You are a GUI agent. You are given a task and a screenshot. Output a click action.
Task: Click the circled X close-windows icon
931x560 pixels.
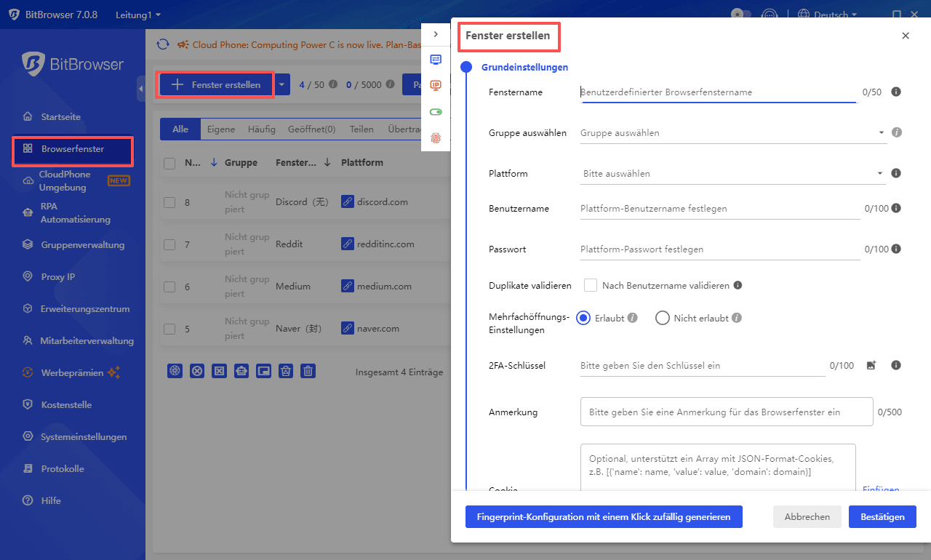[197, 371]
